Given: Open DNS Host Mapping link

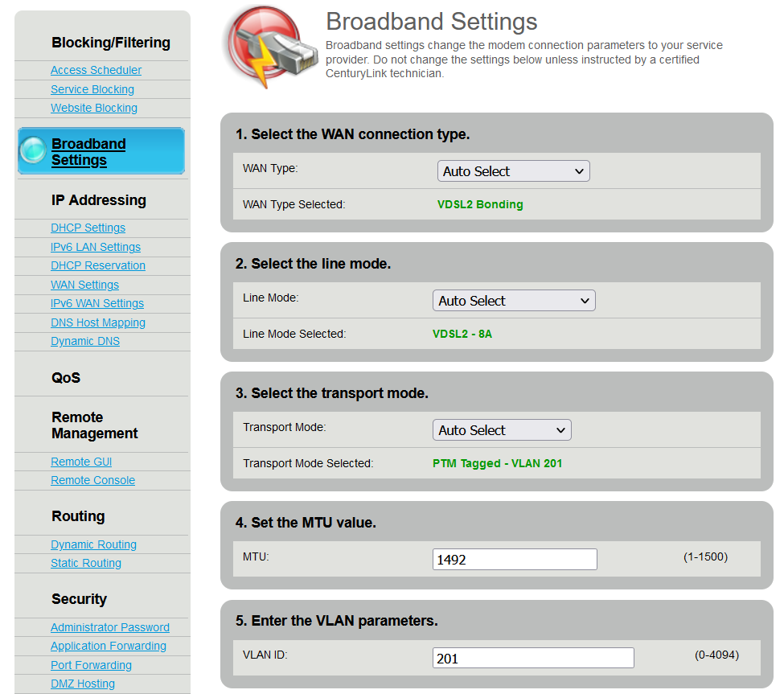Looking at the screenshot, I should point(98,323).
